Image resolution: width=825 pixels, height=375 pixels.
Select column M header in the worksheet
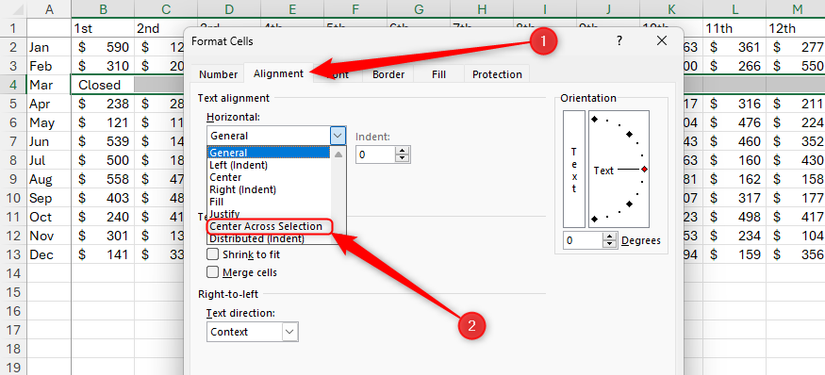(796, 9)
